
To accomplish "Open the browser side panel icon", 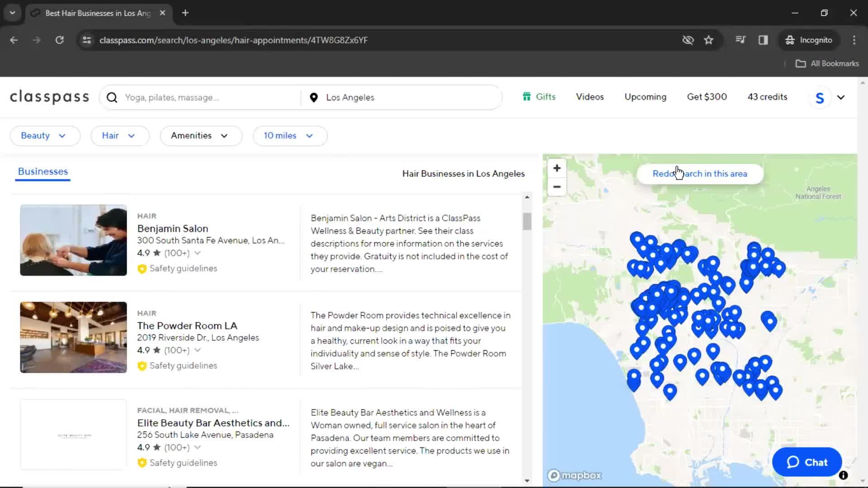I will pos(763,40).
